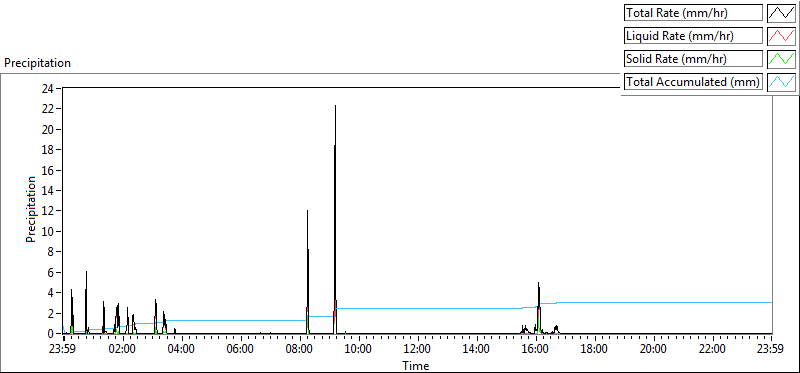Click the 04:00 time axis label
Screen dimensions: 800x373
[182, 349]
